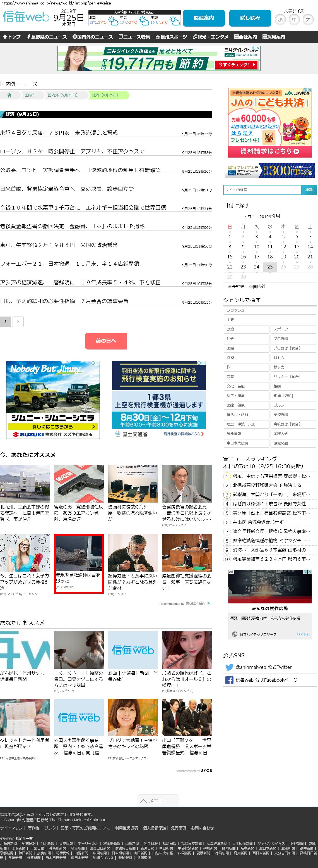Set font size to large (大)

[308, 20]
